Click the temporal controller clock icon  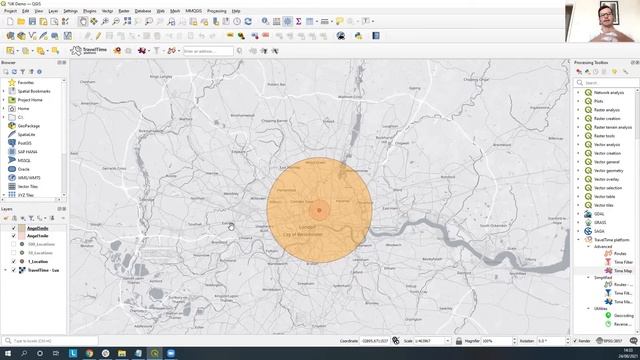click(x=237, y=21)
